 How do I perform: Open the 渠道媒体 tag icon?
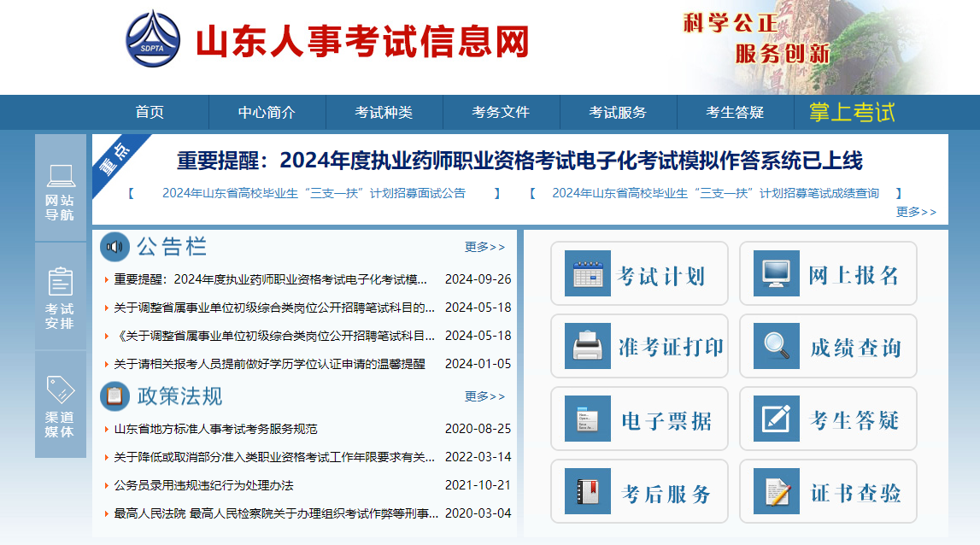(61, 390)
